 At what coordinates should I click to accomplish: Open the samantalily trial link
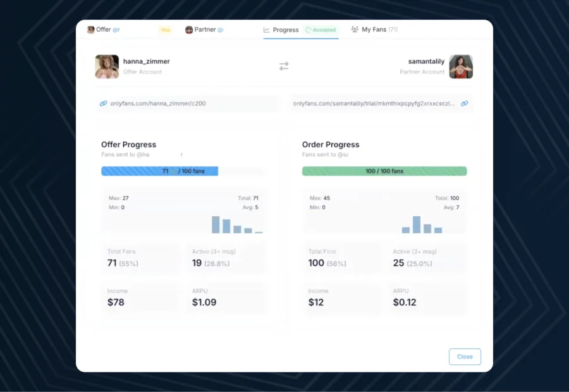(x=374, y=103)
